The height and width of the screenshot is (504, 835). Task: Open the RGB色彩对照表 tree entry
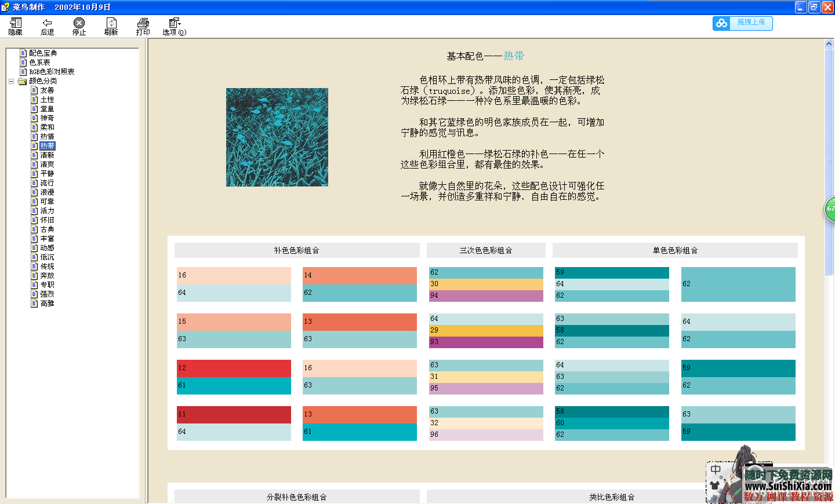click(52, 72)
